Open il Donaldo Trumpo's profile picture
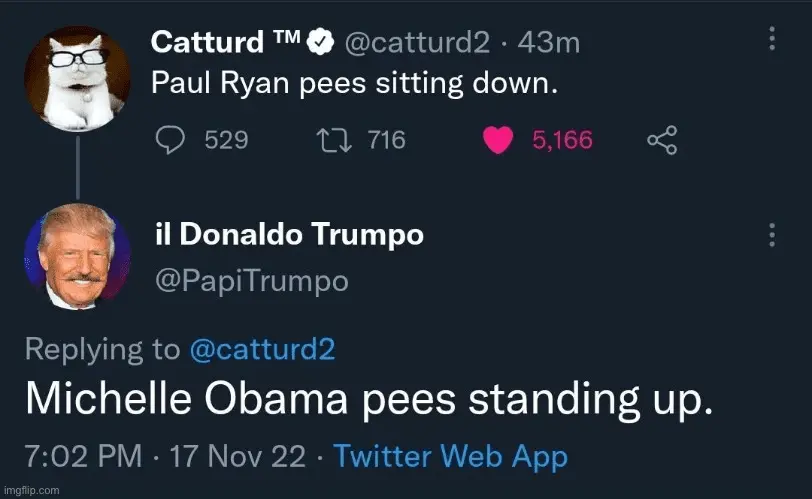The height and width of the screenshot is (499, 812). [x=77, y=258]
